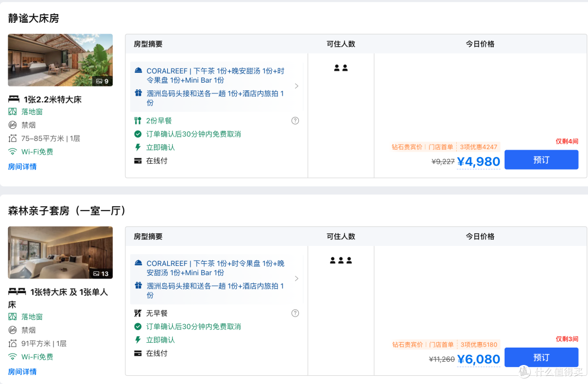
Task: Expand package details arrow for 静谧大床房
Action: pyautogui.click(x=297, y=86)
